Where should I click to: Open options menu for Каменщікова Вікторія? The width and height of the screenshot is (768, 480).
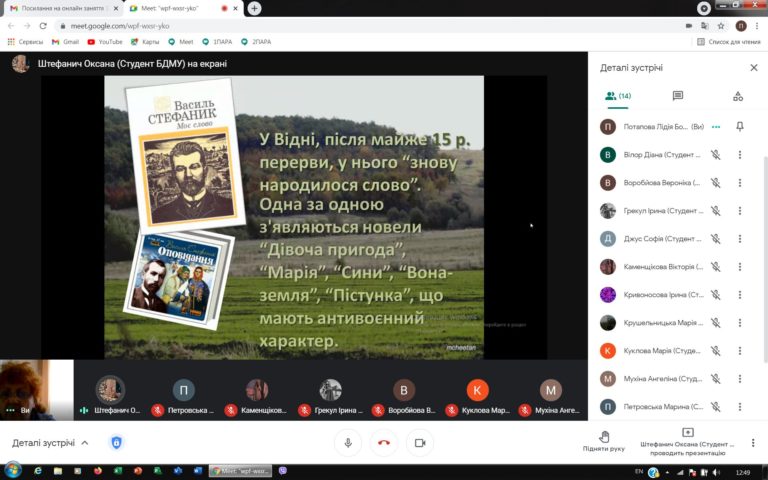tap(740, 266)
